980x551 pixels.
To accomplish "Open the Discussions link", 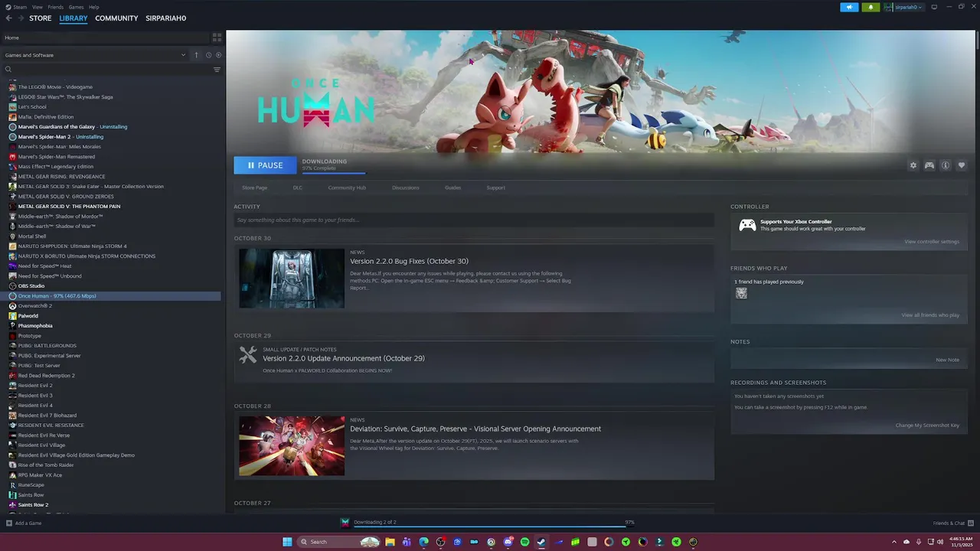I will point(406,187).
